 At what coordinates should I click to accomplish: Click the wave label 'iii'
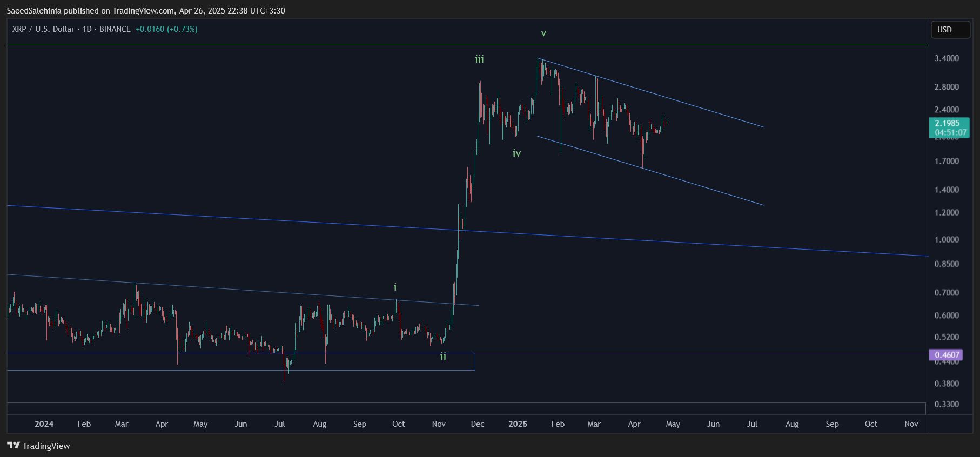(x=479, y=59)
